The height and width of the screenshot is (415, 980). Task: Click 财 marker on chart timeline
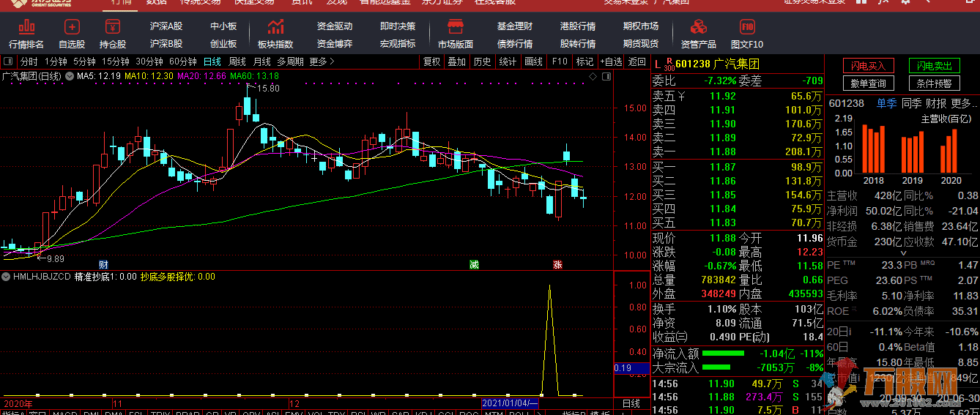point(104,263)
